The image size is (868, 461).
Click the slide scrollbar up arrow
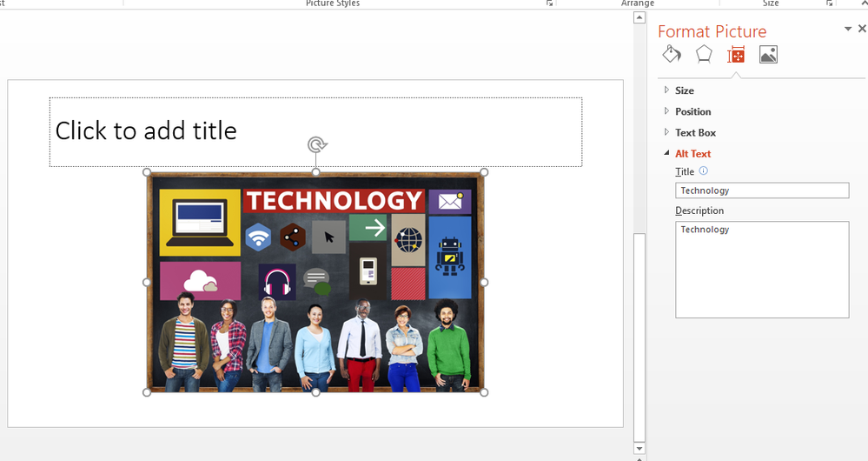[639, 17]
